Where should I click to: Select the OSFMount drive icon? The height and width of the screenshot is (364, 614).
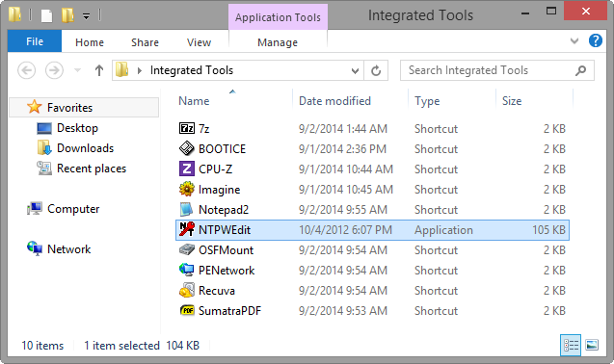[187, 249]
